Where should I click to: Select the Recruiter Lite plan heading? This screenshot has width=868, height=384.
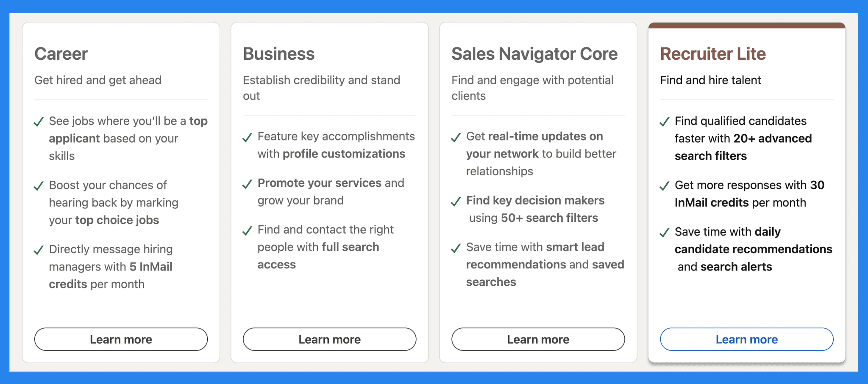(713, 54)
